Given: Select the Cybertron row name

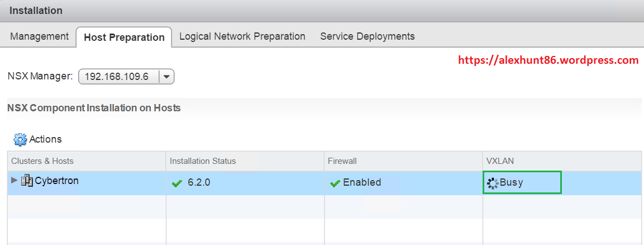Looking at the screenshot, I should point(56,181).
